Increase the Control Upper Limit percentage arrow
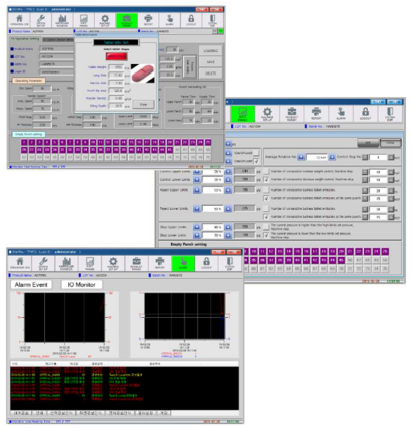This screenshot has height=429, width=413. tap(228, 171)
